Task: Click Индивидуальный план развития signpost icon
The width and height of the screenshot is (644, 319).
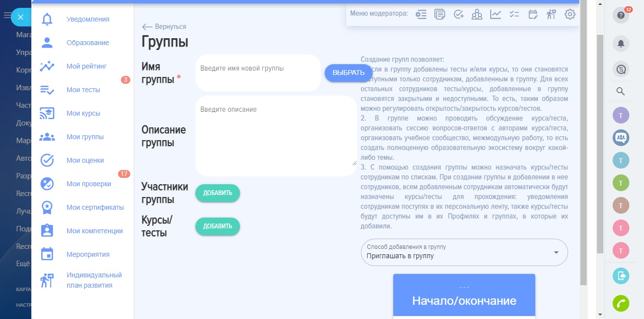Action: [47, 280]
